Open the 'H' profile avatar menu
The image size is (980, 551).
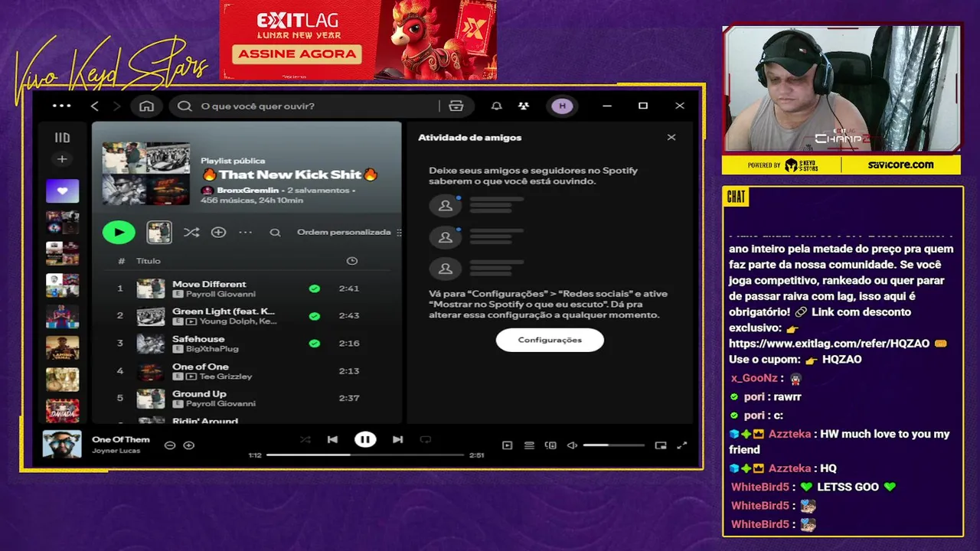[x=563, y=106]
